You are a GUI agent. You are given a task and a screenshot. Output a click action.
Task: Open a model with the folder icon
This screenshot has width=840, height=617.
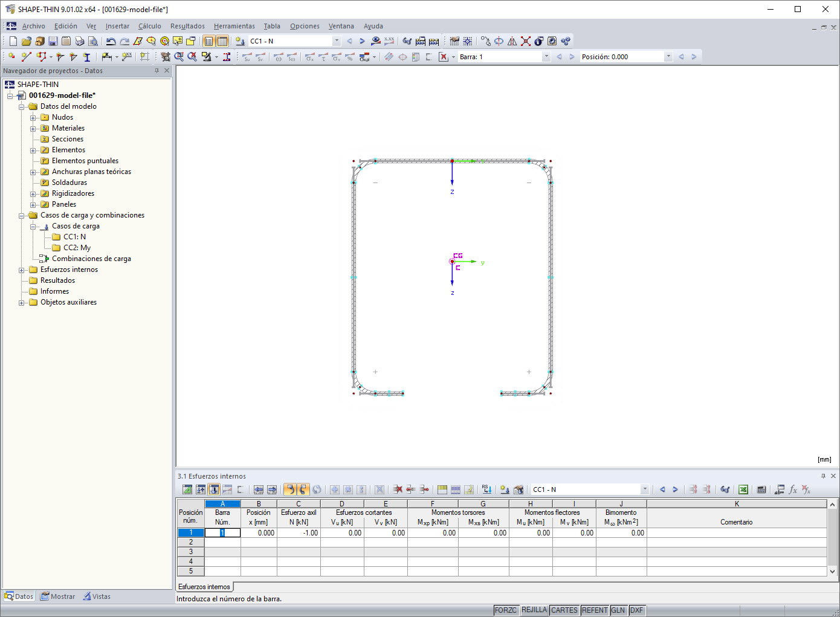coord(26,41)
